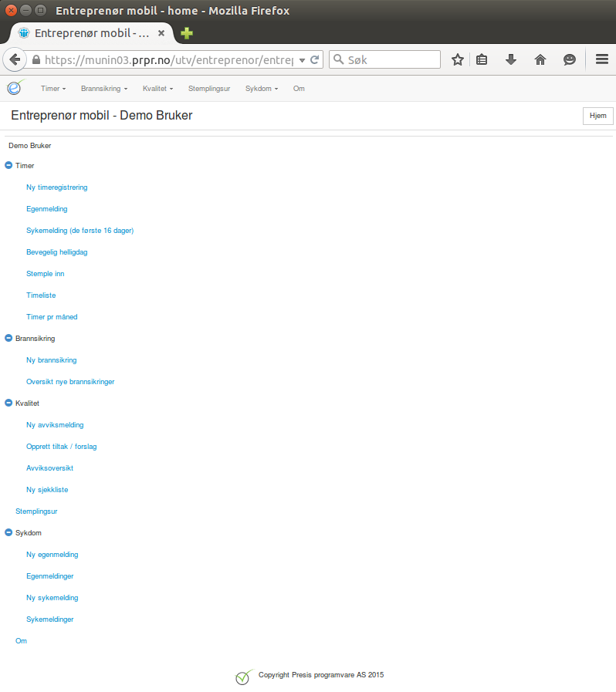The image size is (616, 692).
Task: Click the Firefox back arrow button
Action: click(15, 59)
